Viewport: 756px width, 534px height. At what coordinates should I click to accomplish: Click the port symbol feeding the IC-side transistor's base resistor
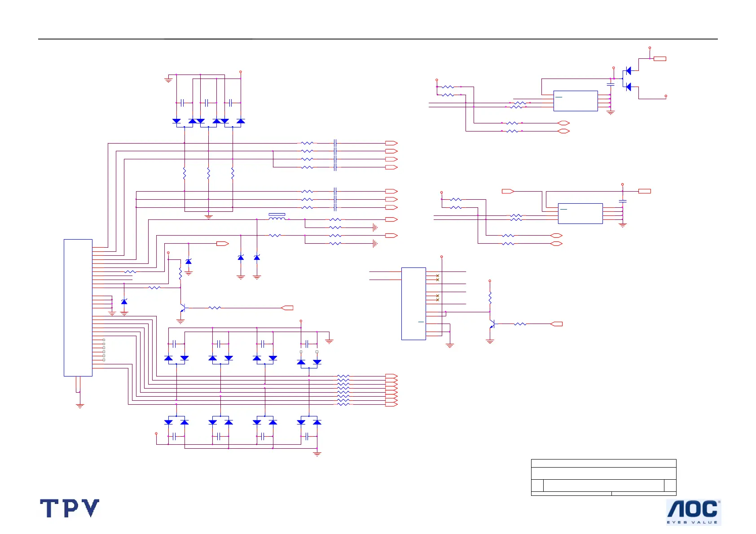556,324
